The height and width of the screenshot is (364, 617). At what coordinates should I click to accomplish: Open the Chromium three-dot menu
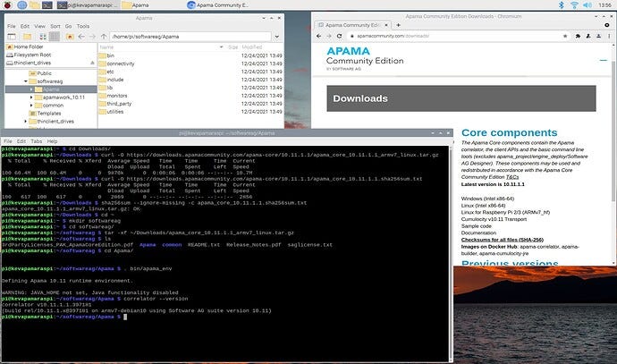609,36
